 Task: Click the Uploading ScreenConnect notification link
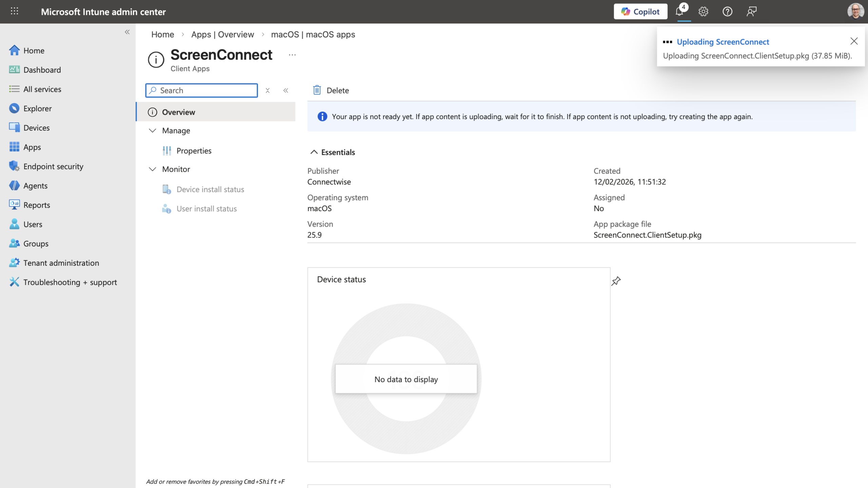point(723,42)
